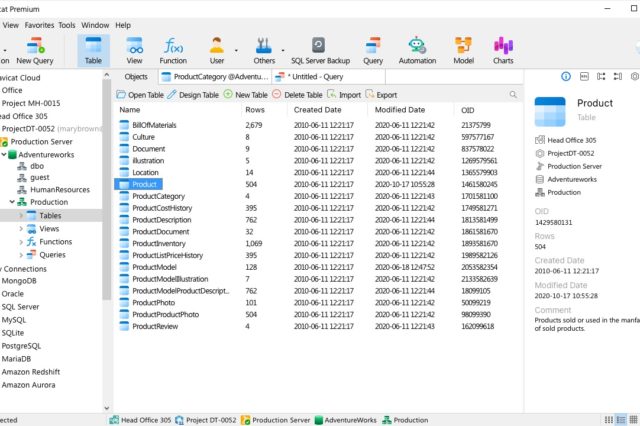Click the settings icon in the info pane
The width and height of the screenshot is (640, 426).
[635, 76]
